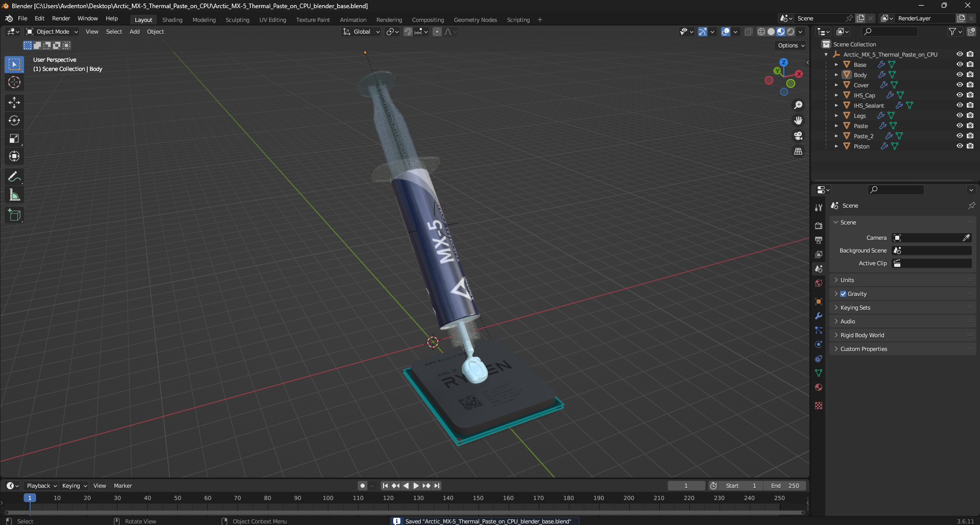The image size is (980, 525).
Task: Open the Keying popover in timeline
Action: coord(74,486)
